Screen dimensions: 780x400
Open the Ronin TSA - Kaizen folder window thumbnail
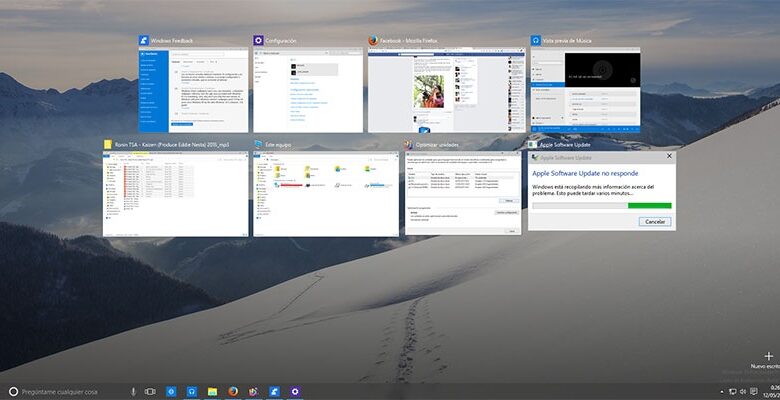(x=176, y=194)
